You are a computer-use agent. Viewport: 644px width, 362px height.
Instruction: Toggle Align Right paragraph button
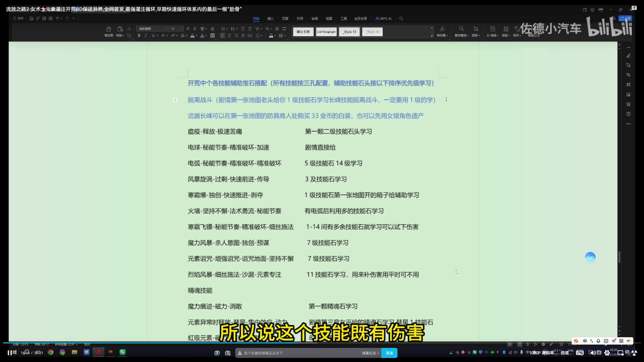236,36
